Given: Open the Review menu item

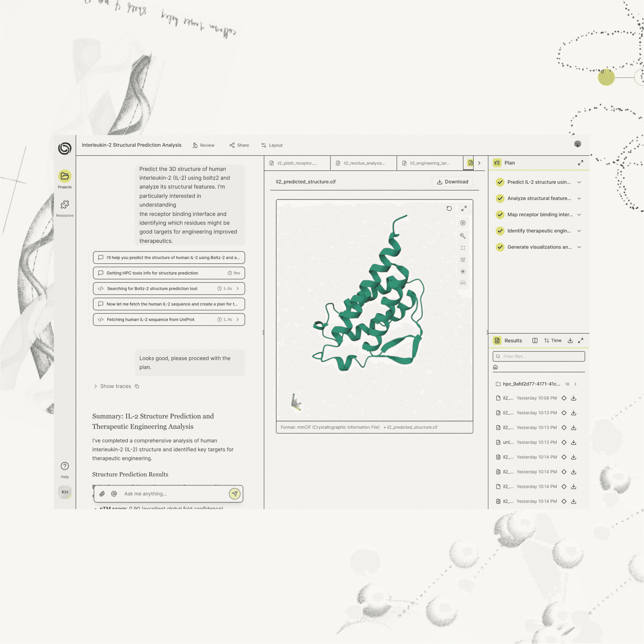Looking at the screenshot, I should point(203,145).
